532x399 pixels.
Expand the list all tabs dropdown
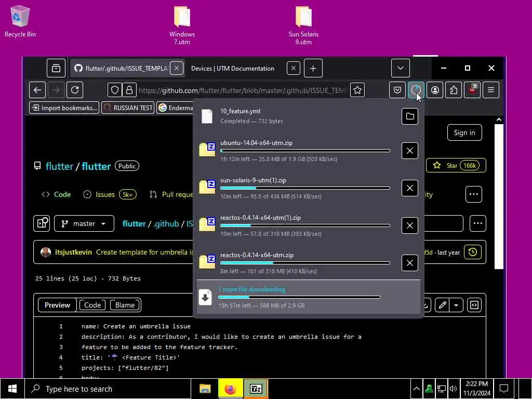pyautogui.click(x=401, y=68)
